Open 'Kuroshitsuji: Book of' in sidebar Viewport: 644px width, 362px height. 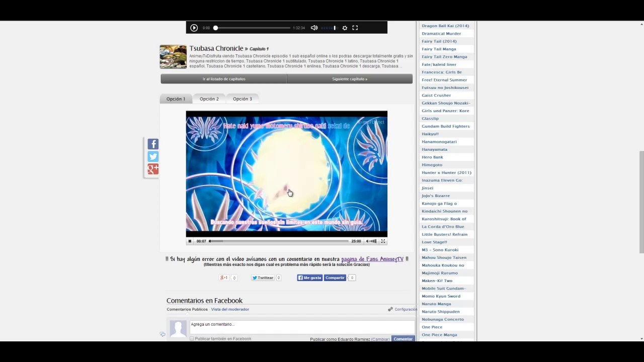[444, 219]
